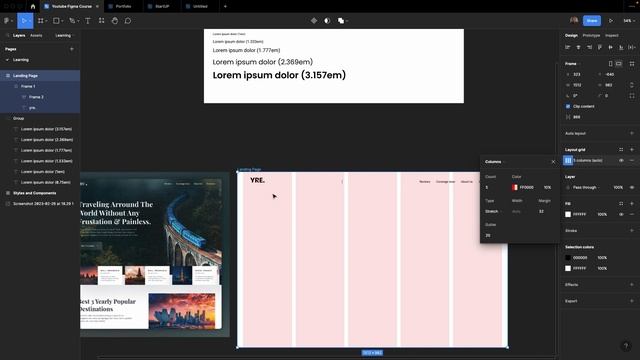Remove the layout grid
640x360 pixels.
(632, 160)
